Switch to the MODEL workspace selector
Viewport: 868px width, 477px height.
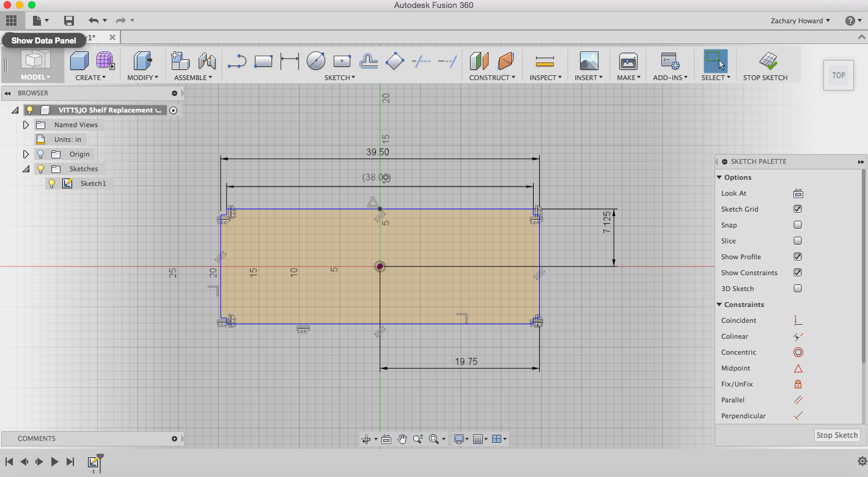click(34, 77)
